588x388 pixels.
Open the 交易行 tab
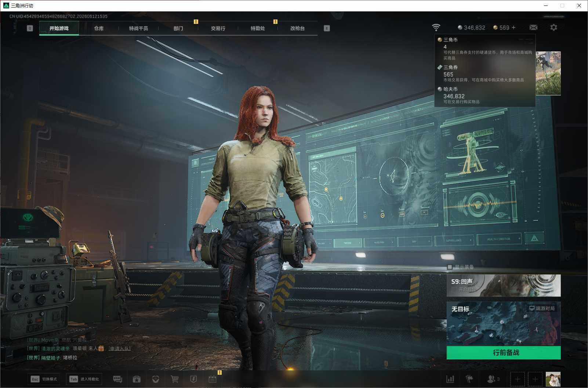[x=218, y=28]
